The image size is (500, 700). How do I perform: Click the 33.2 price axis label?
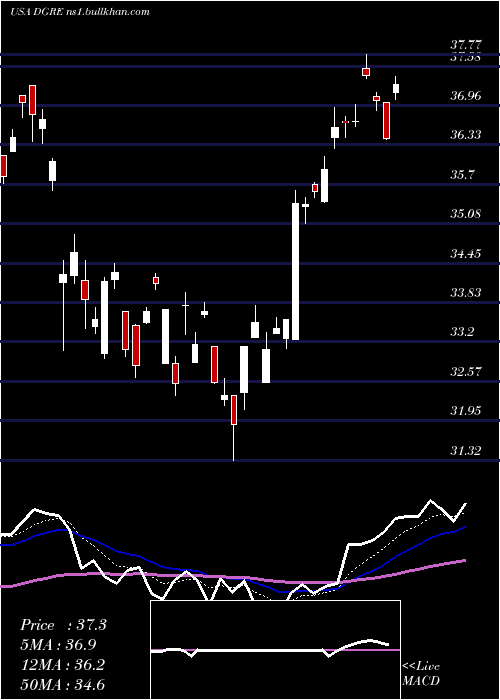[462, 332]
